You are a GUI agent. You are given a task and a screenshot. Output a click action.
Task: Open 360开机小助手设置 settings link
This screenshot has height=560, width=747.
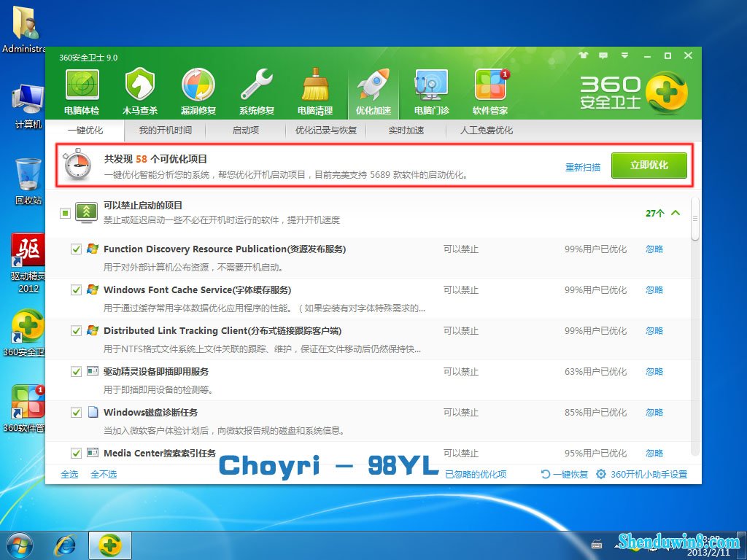pyautogui.click(x=642, y=474)
